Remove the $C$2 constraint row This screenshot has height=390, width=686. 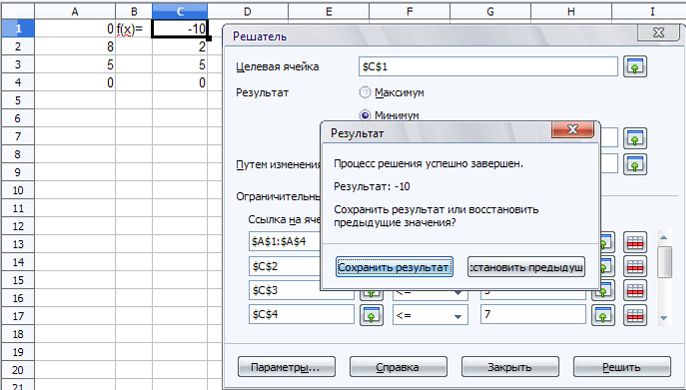(x=634, y=267)
